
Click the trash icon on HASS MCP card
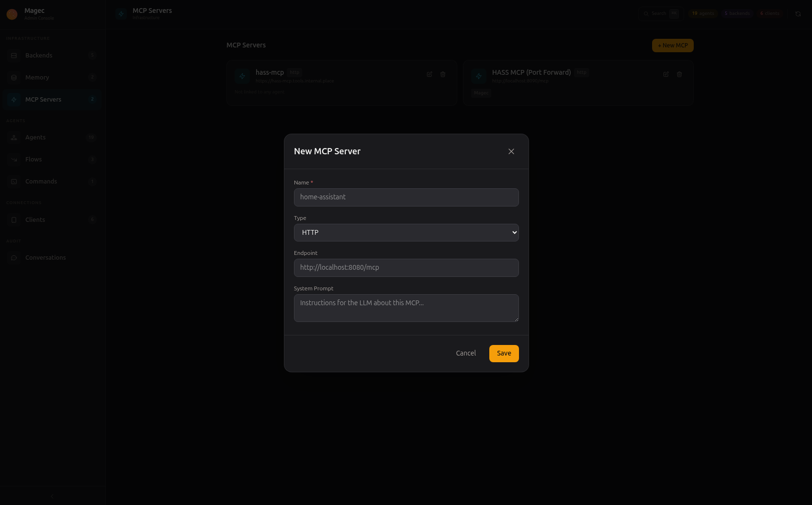pyautogui.click(x=679, y=74)
